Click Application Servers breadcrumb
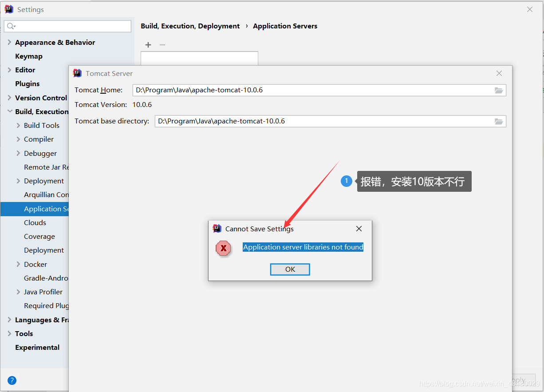 tap(285, 26)
